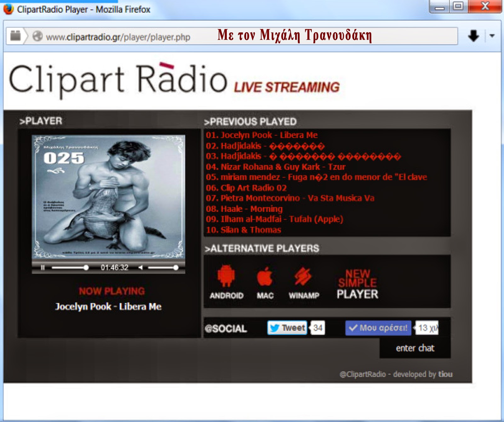Viewport: 504px width, 422px height.
Task: Maximize the Firefox window
Action: 459,6
